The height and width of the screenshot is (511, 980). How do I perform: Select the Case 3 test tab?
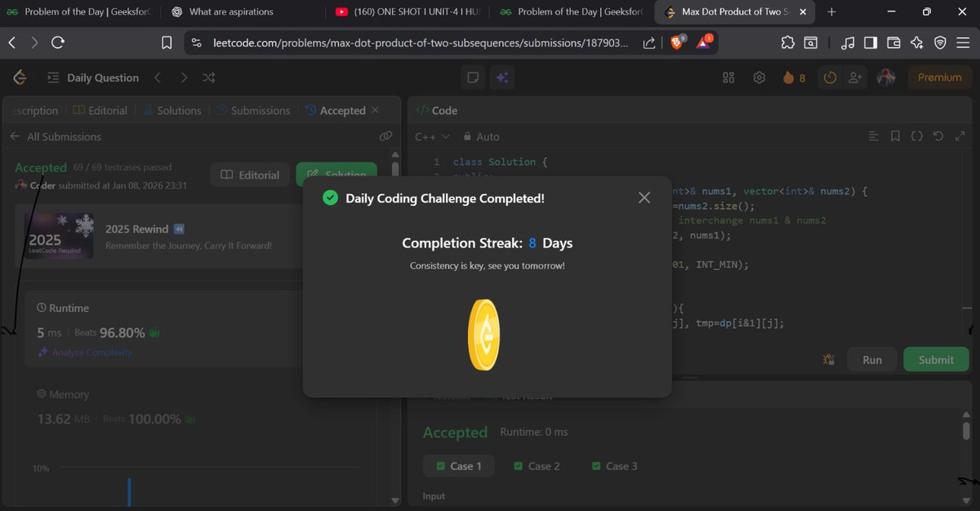point(614,466)
